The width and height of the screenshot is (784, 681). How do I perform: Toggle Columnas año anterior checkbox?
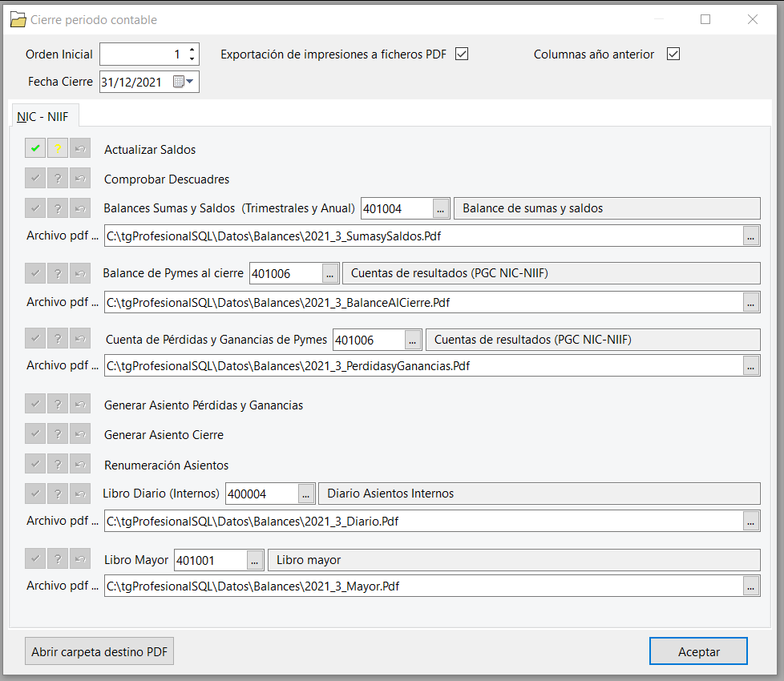[673, 54]
